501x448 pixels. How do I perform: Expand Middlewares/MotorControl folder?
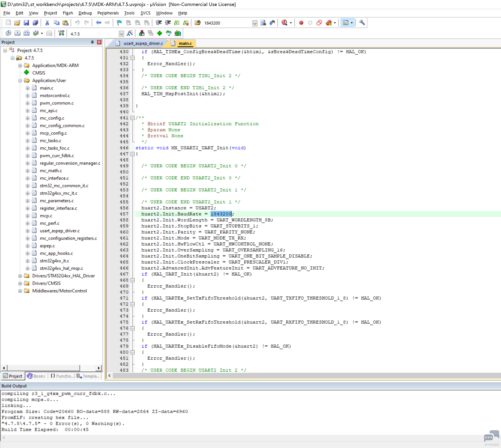pyautogui.click(x=20, y=291)
